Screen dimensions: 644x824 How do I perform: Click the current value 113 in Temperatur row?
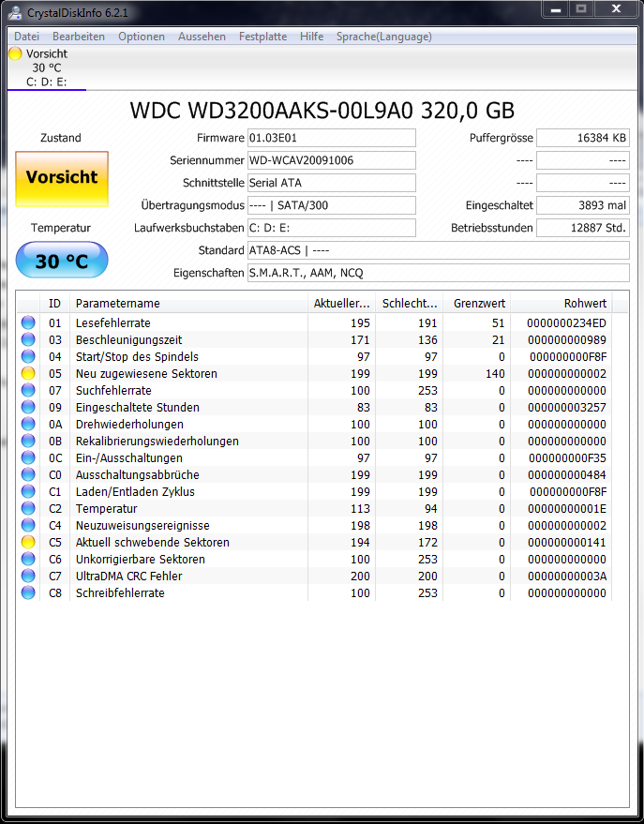point(360,508)
